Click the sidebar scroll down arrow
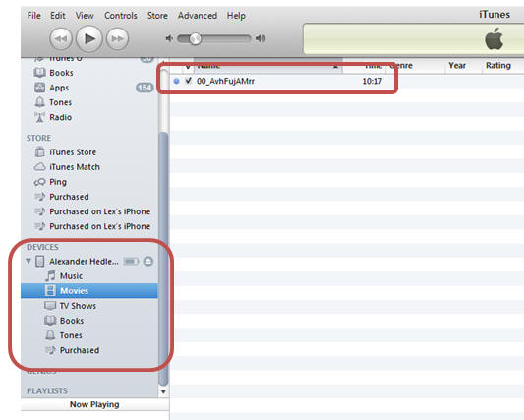The height and width of the screenshot is (420, 524). pos(163,391)
